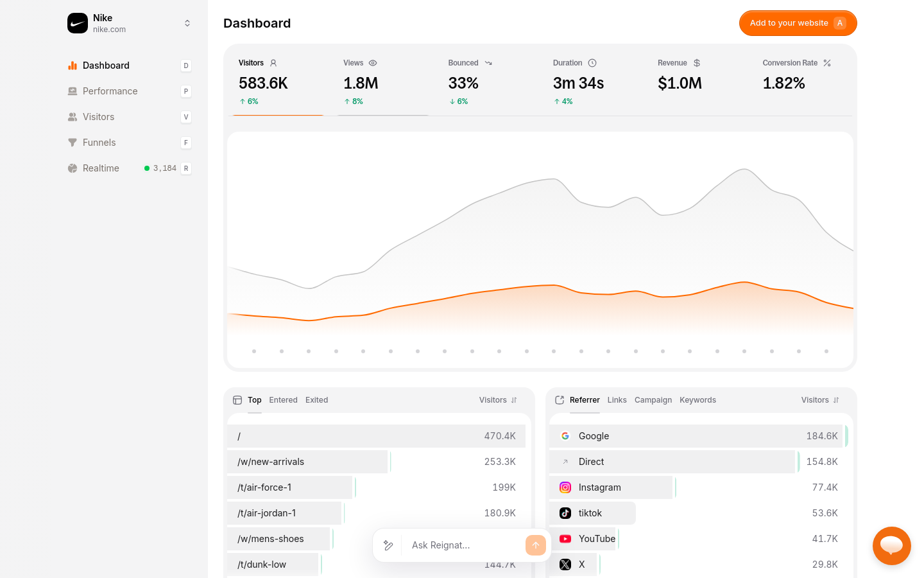The image size is (924, 578).
Task: Switch to the Referrer tab
Action: pos(585,400)
